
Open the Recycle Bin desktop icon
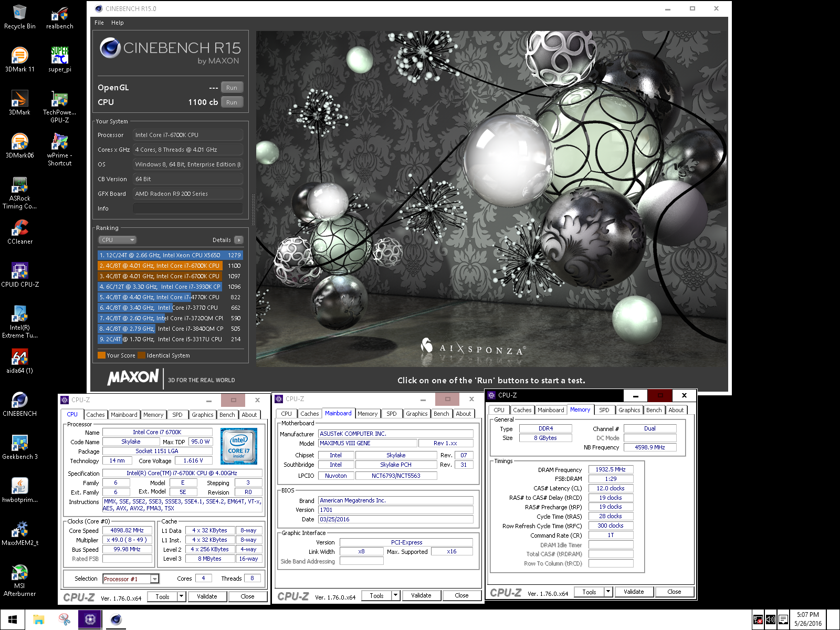(20, 17)
